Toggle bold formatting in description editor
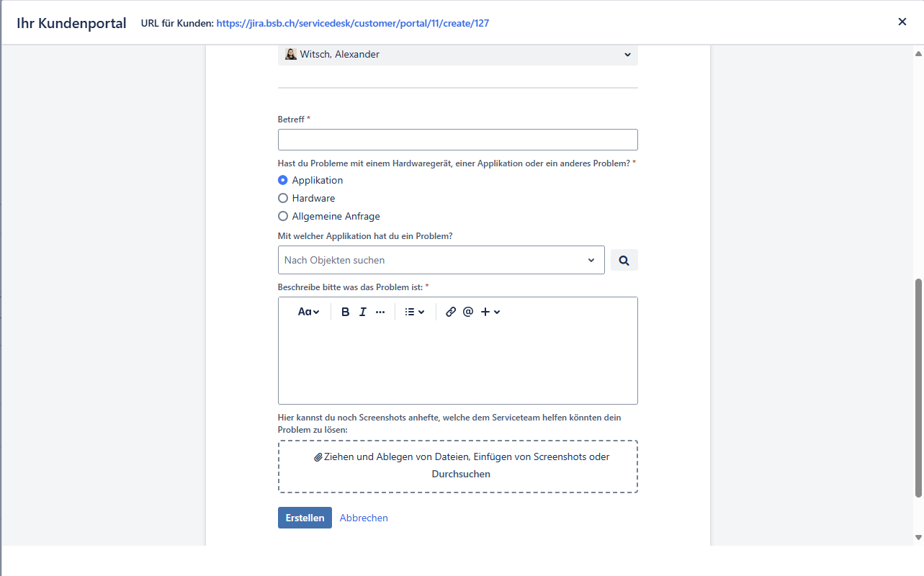Viewport: 924px width, 576px height. tap(346, 312)
